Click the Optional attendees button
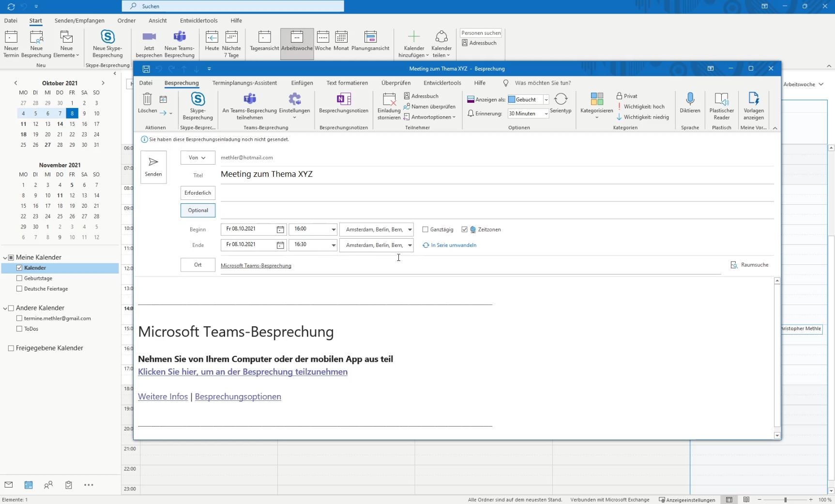 coord(197,210)
